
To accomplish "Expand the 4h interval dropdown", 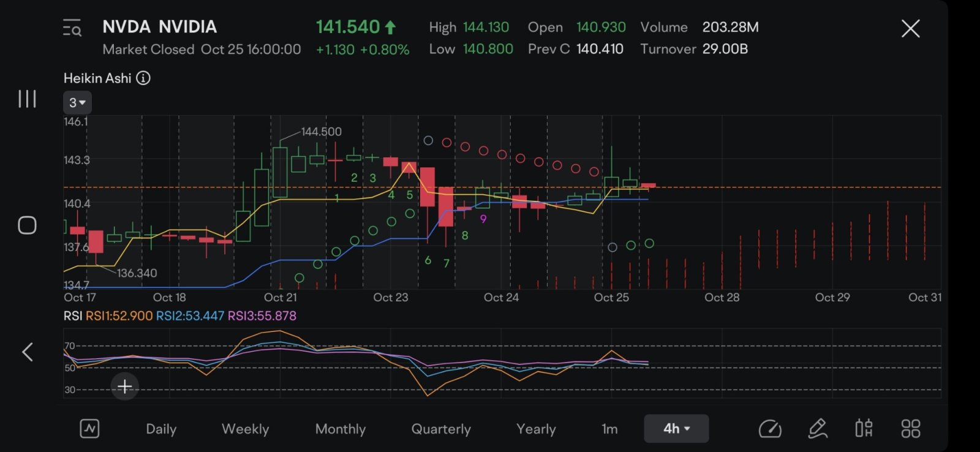I will pos(676,428).
